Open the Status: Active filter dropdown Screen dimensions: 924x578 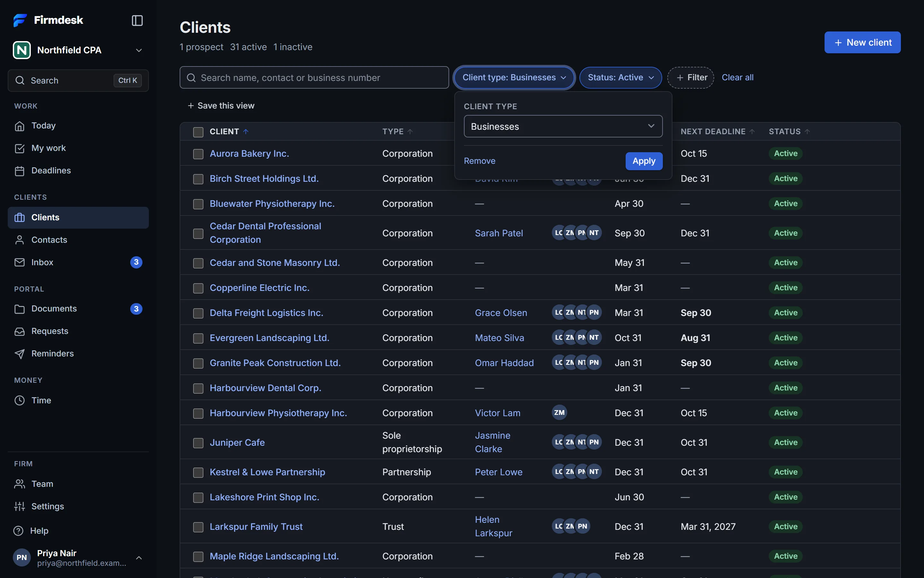(620, 78)
